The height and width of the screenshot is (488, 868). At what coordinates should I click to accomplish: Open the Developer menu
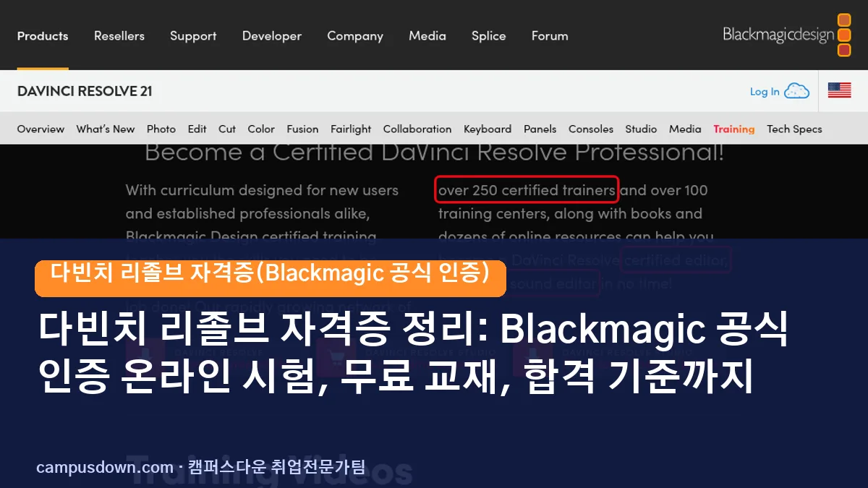tap(272, 35)
